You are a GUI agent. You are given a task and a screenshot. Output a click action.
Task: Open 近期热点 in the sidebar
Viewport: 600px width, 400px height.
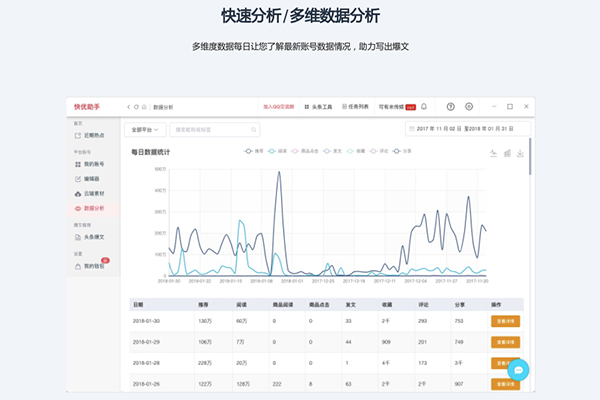point(91,134)
